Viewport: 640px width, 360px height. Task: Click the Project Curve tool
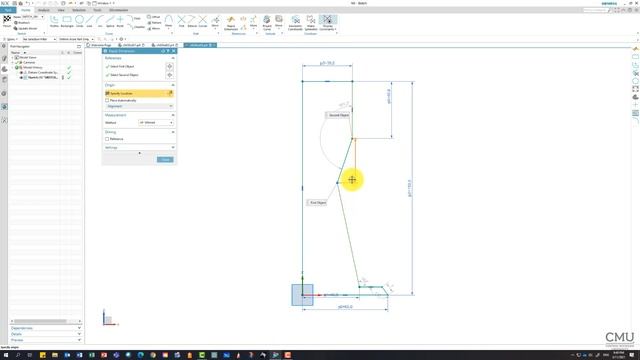pos(267,23)
